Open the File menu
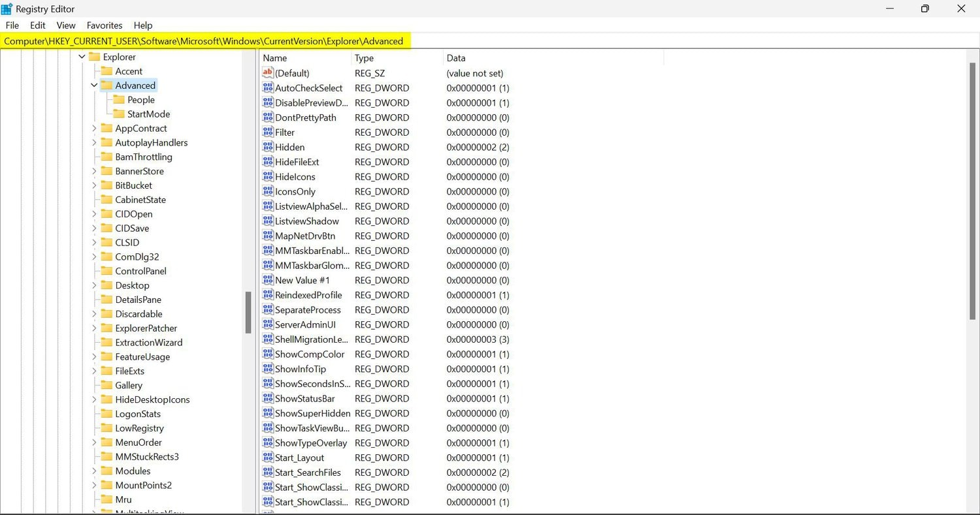The height and width of the screenshot is (515, 980). (x=12, y=25)
